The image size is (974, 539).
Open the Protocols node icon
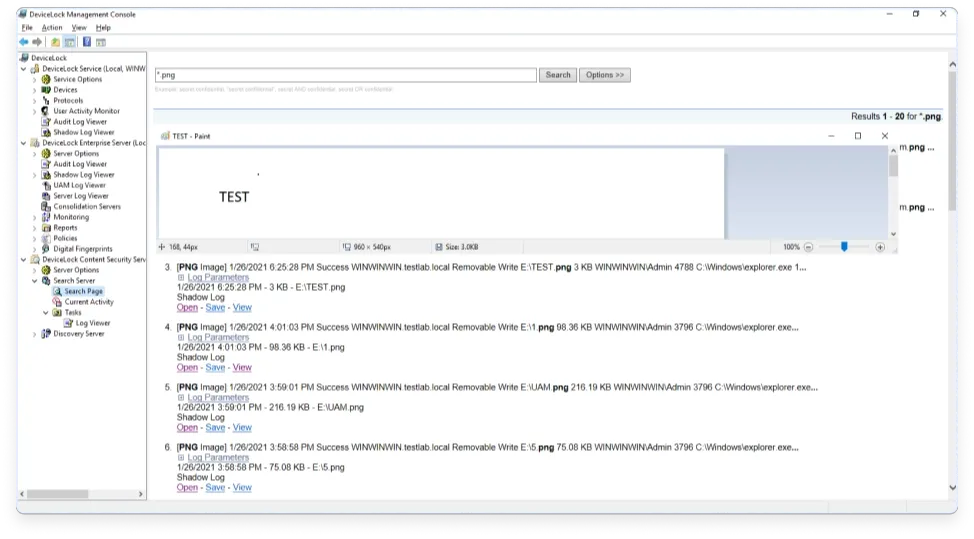46,101
